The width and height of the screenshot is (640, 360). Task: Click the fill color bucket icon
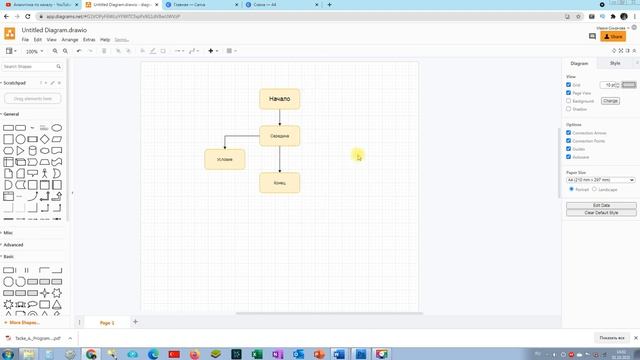[x=142, y=51]
